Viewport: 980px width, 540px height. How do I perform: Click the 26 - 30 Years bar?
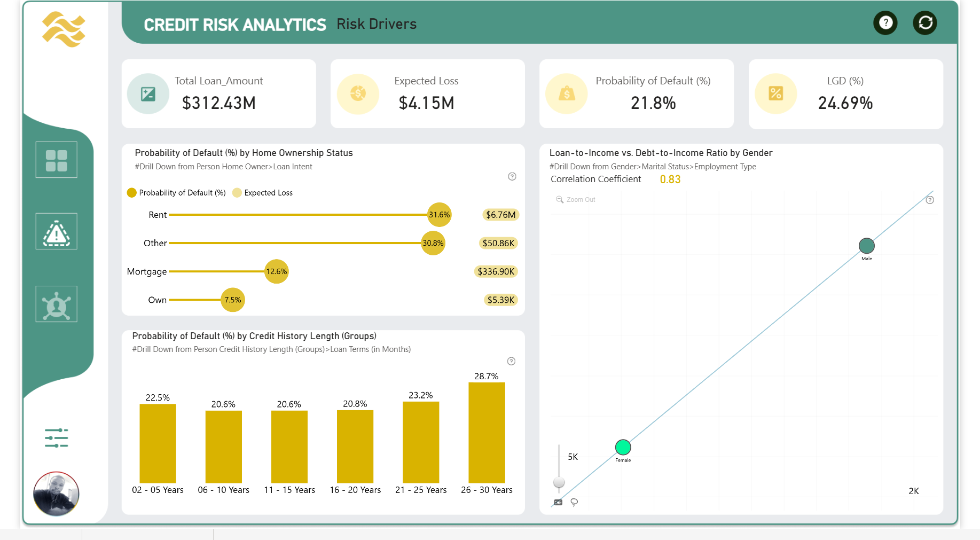point(487,433)
